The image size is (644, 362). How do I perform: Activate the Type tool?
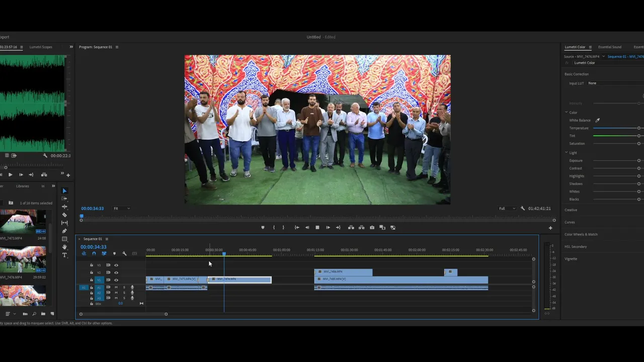tap(64, 255)
